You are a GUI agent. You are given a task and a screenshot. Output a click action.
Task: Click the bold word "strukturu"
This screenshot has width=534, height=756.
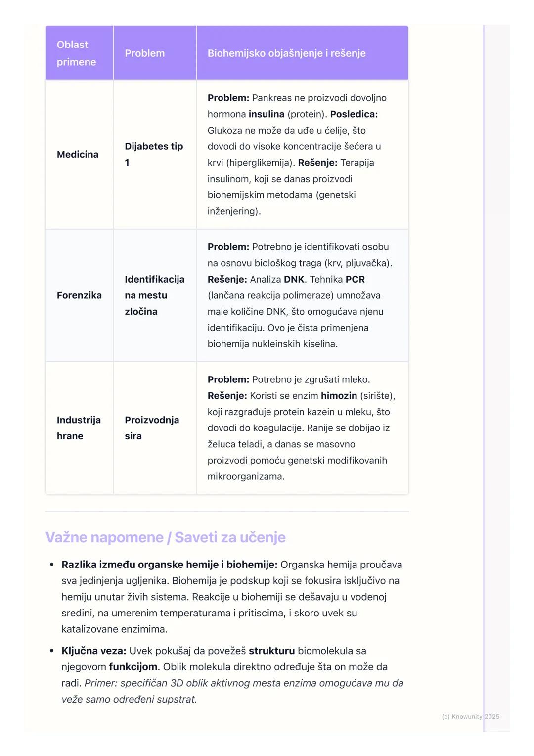coord(271,651)
